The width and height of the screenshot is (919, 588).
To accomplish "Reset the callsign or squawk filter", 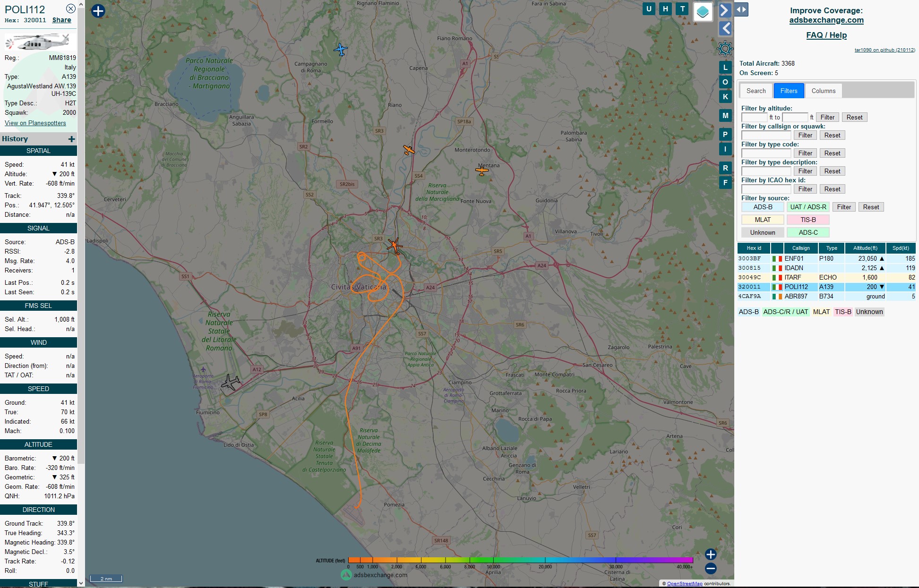I will [832, 135].
